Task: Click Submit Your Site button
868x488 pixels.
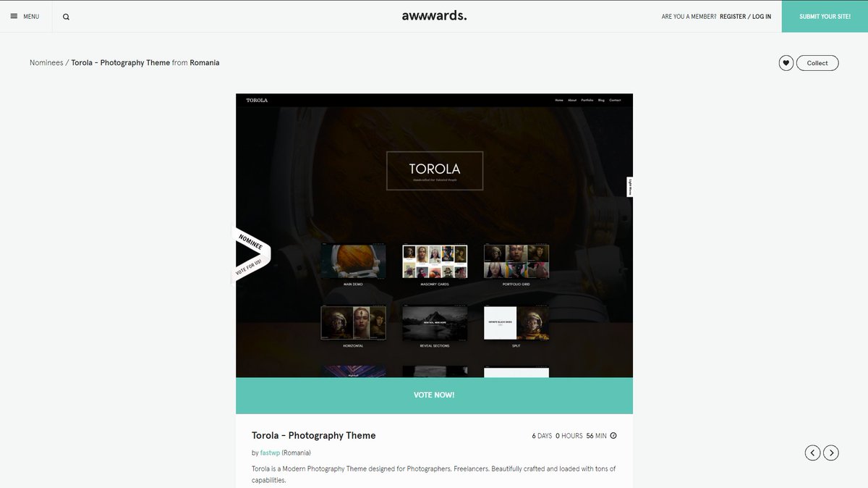Action: tap(825, 16)
